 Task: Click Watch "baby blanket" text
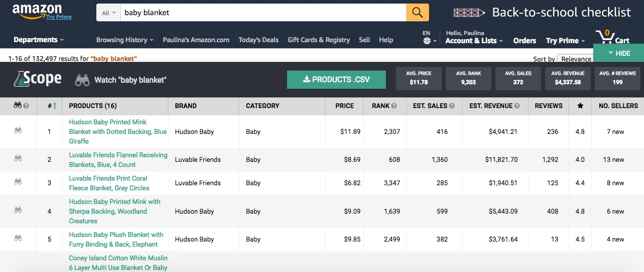click(130, 80)
